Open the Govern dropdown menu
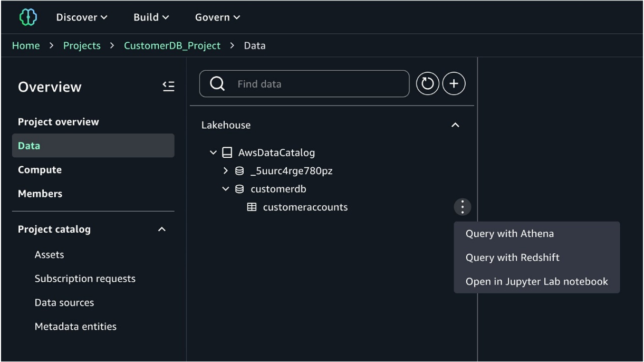 217,17
